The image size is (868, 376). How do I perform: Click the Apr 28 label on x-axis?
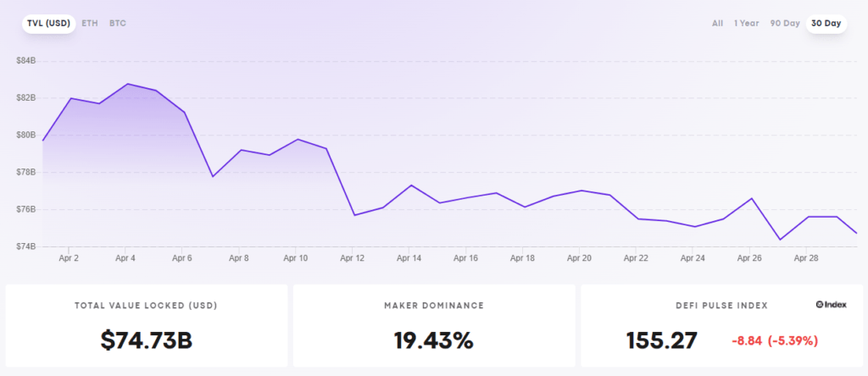point(806,258)
